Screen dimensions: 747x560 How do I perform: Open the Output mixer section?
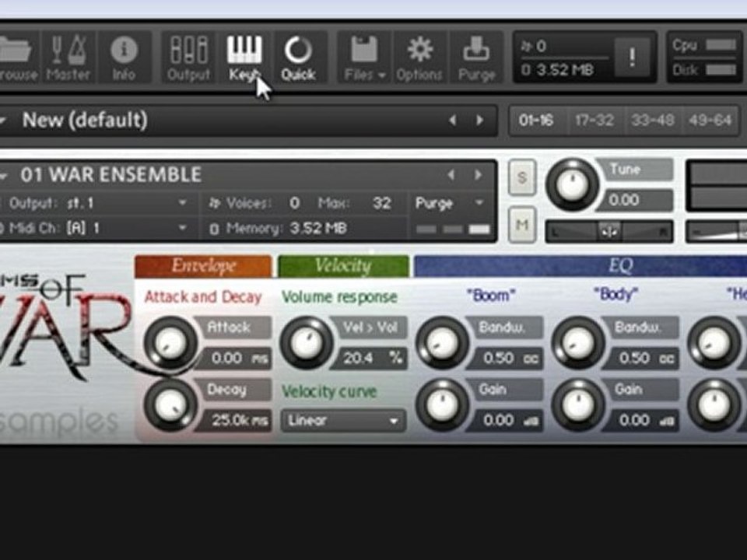coord(188,58)
